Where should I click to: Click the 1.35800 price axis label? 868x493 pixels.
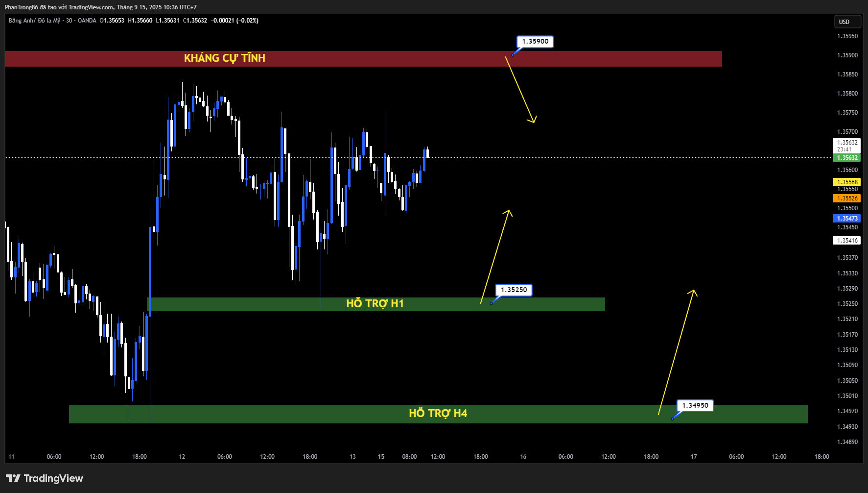click(x=847, y=94)
